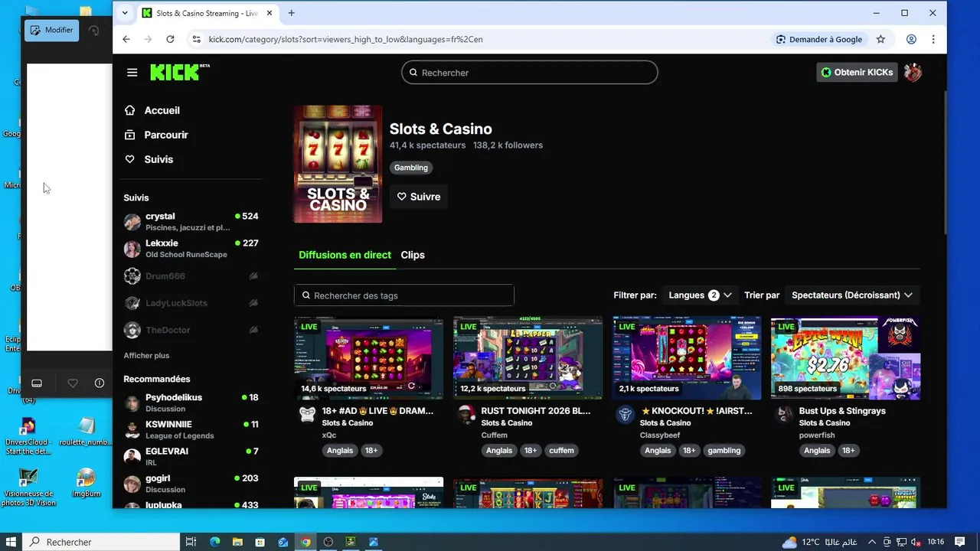Image resolution: width=980 pixels, height=551 pixels.
Task: Reload the page in Chrome
Action: (170, 39)
